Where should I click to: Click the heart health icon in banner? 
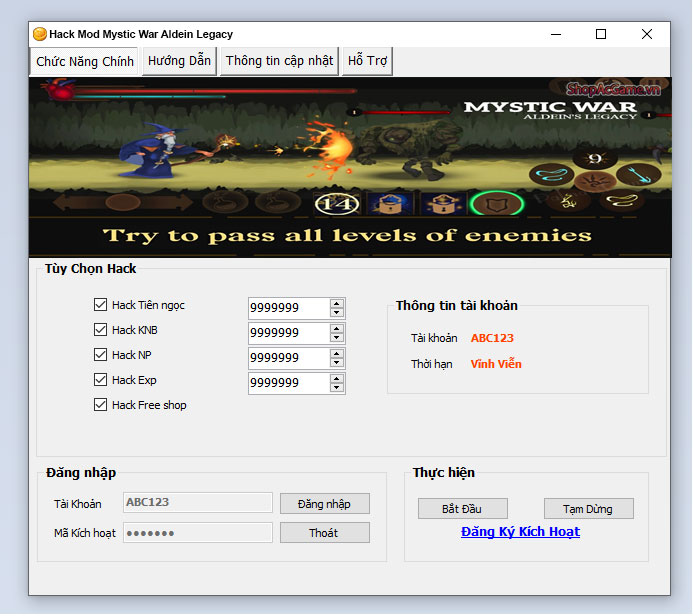click(x=61, y=88)
